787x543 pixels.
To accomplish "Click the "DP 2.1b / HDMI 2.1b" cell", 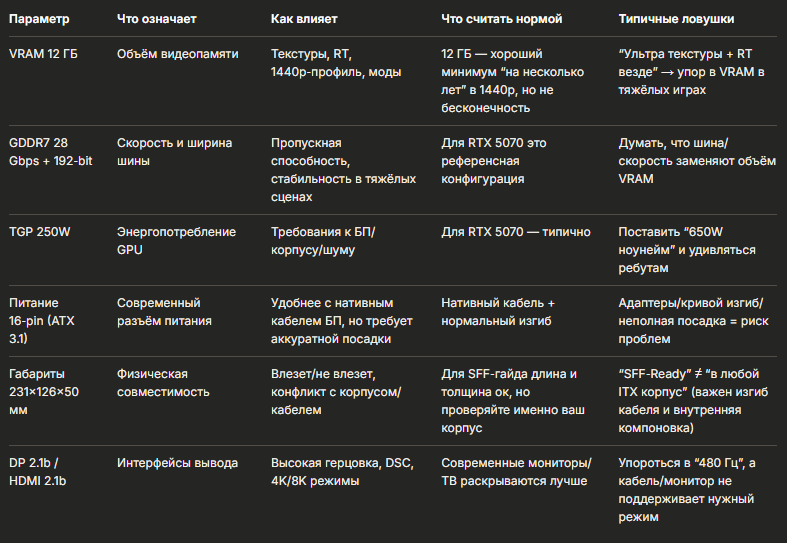I will click(x=38, y=472).
